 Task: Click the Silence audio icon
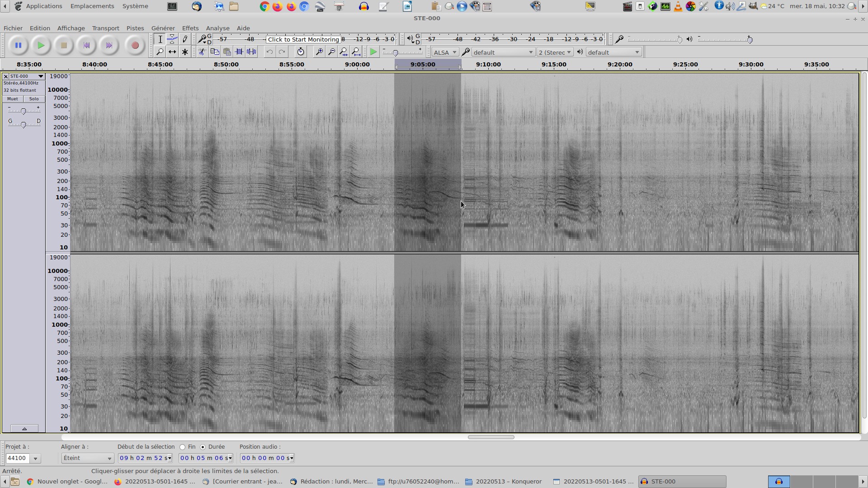pos(252,52)
